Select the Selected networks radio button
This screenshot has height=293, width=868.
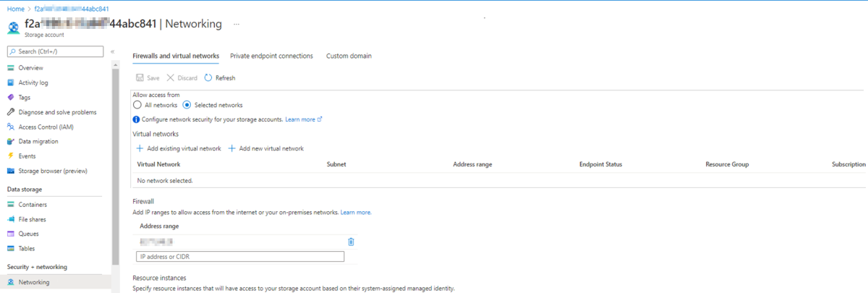187,105
